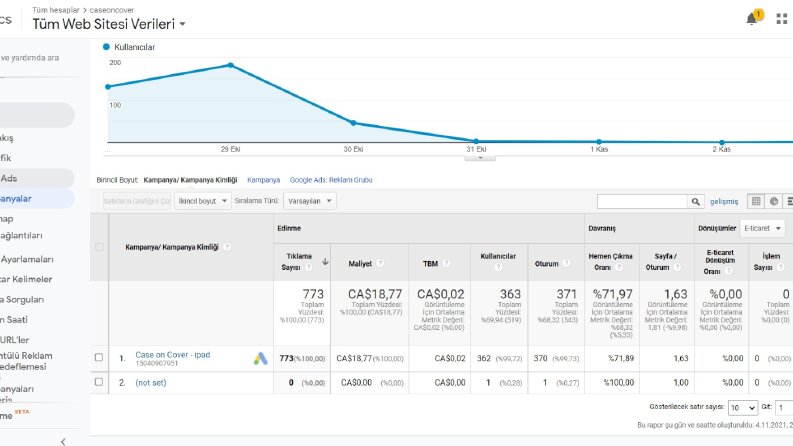Click the Tüm hesaplar breadcrumb link
Viewport: 793px width, 446px height.
coord(56,10)
